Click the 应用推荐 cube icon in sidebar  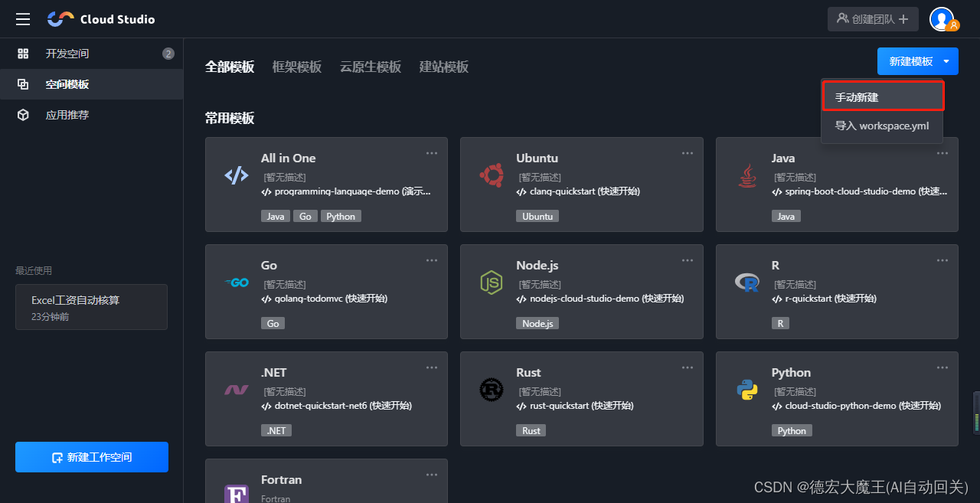click(23, 115)
